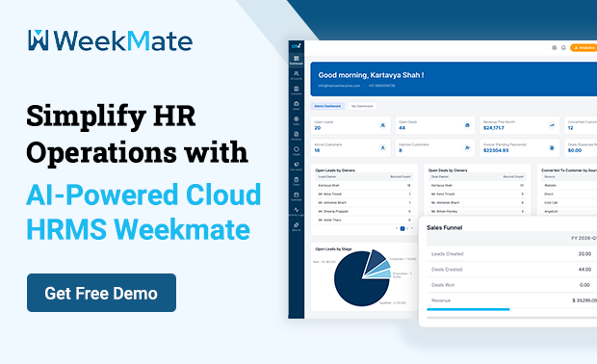Click the Get Free Demo button
Image resolution: width=597 pixels, height=364 pixels.
click(x=101, y=293)
